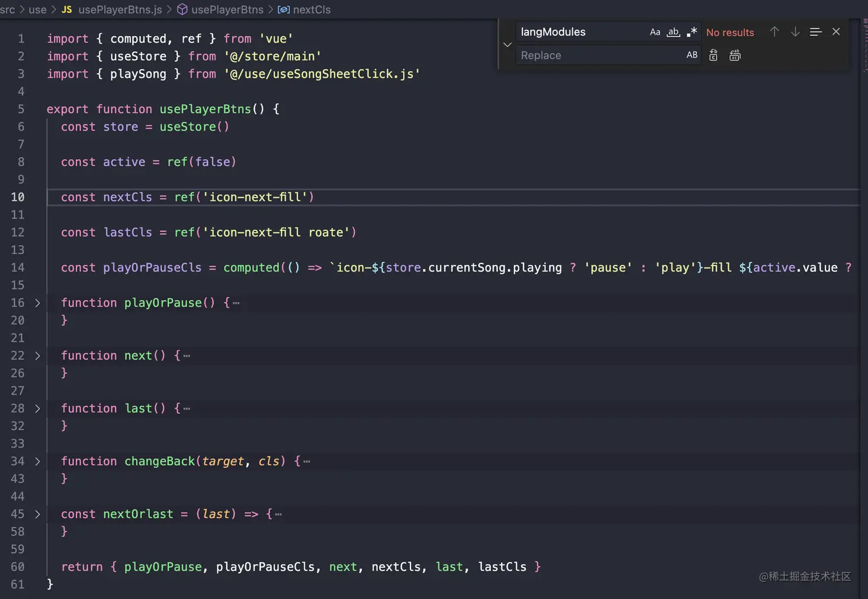Click line number 10 in gutter

(18, 197)
